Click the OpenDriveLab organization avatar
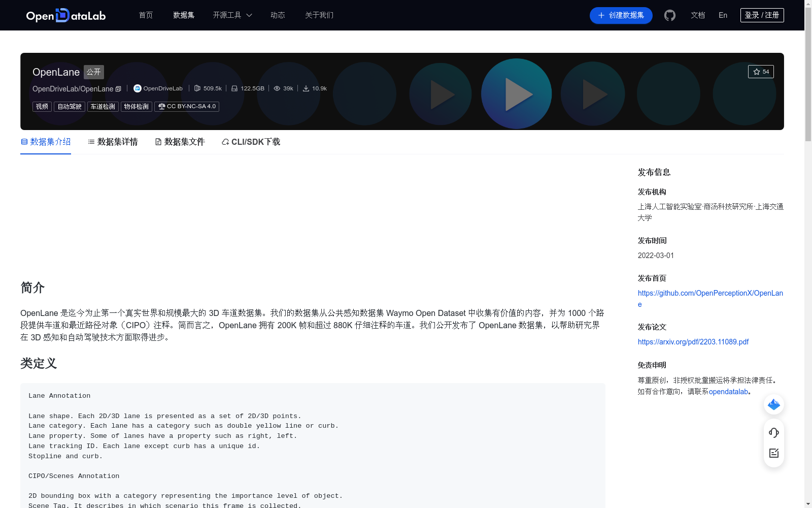This screenshot has width=812, height=508. (x=137, y=88)
